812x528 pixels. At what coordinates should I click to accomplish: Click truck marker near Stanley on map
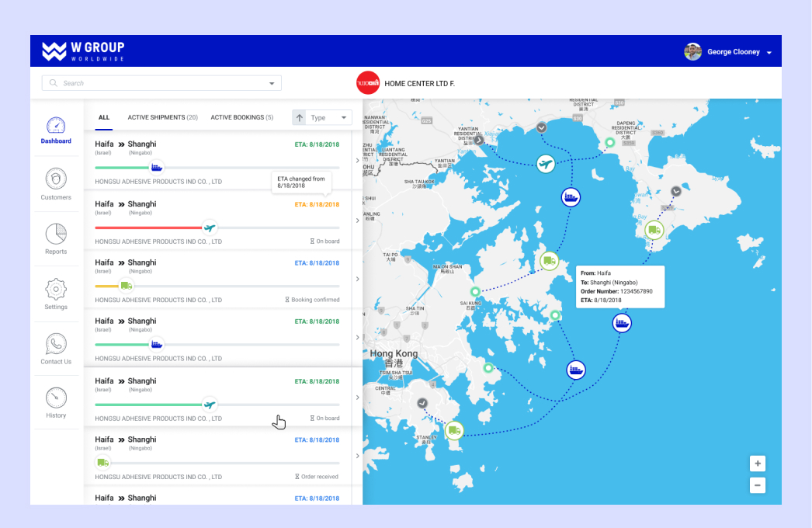(454, 431)
